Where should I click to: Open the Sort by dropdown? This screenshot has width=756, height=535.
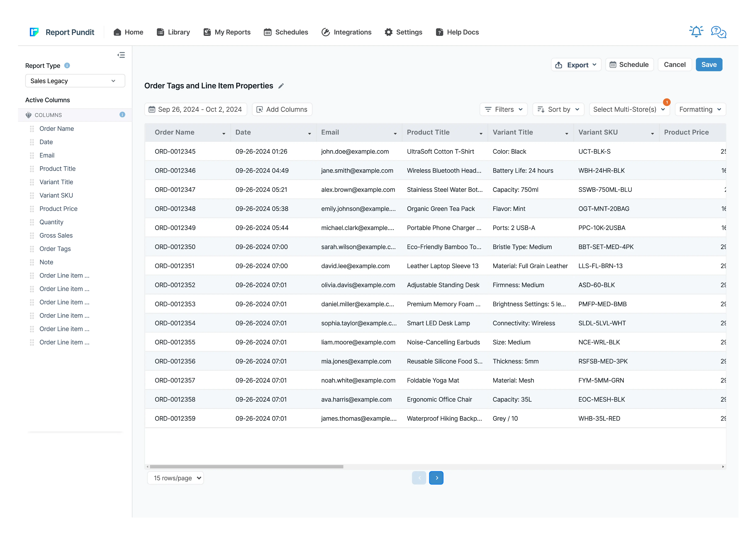tap(559, 109)
